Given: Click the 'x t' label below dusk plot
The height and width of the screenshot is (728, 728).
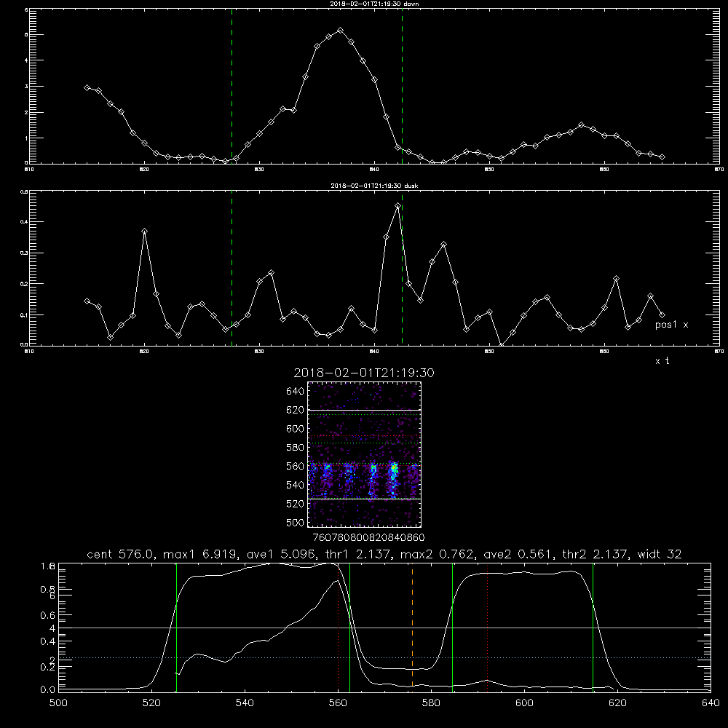Looking at the screenshot, I should tap(662, 361).
